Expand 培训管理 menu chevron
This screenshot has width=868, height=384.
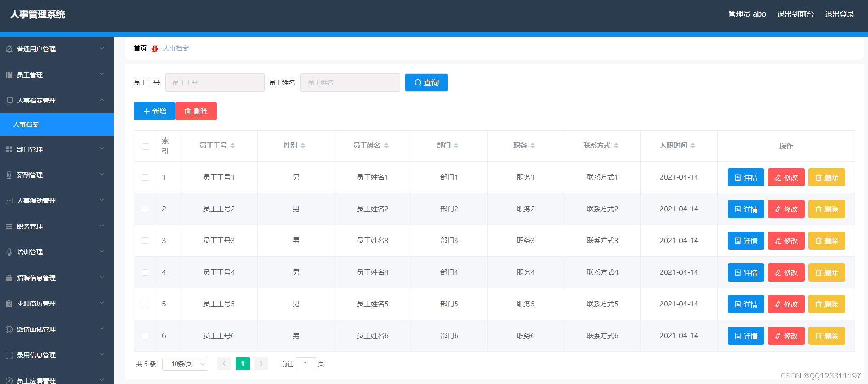(x=102, y=251)
